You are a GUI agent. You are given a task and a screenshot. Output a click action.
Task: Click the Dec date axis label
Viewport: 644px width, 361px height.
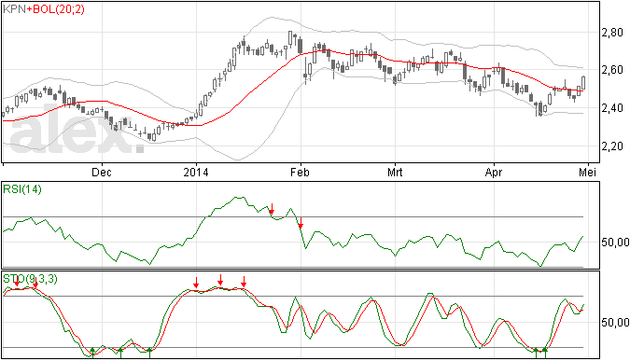102,172
